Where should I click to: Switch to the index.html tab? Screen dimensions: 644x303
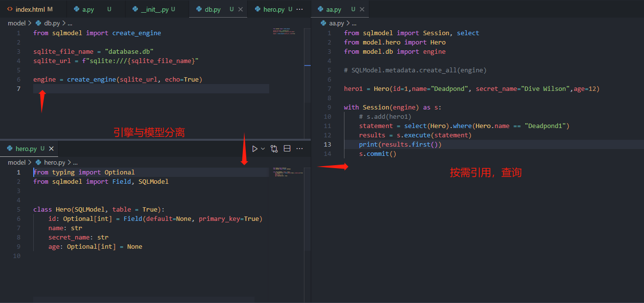coord(29,9)
